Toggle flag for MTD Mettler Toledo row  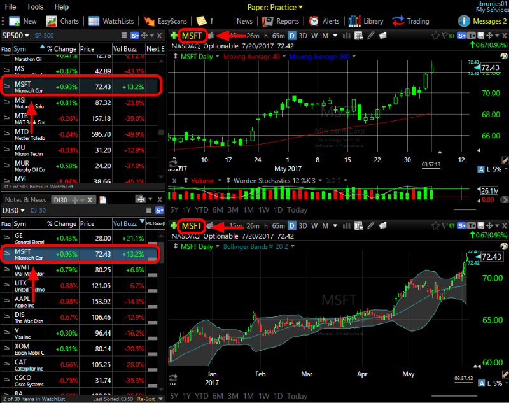coord(6,134)
